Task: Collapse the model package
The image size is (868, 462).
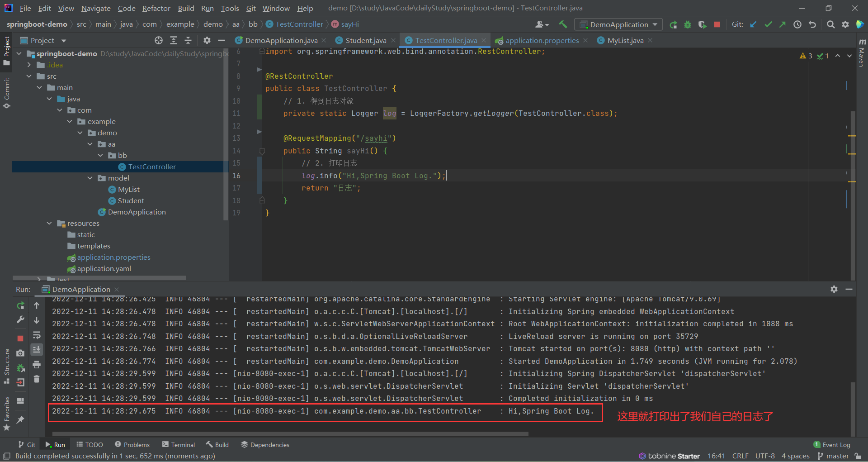Action: (90, 178)
